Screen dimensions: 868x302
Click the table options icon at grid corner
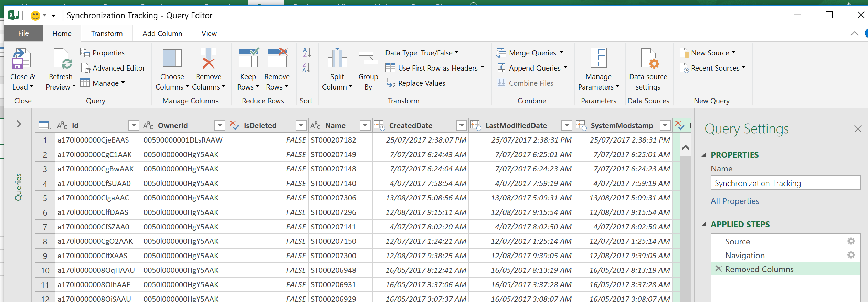45,125
